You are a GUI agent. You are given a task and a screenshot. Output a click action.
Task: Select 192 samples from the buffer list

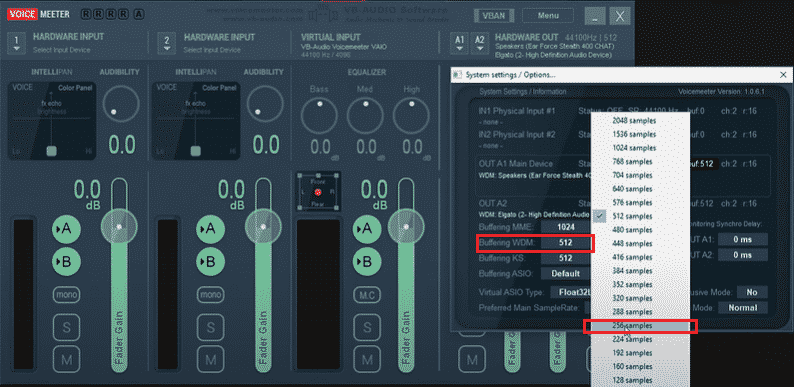click(x=641, y=353)
